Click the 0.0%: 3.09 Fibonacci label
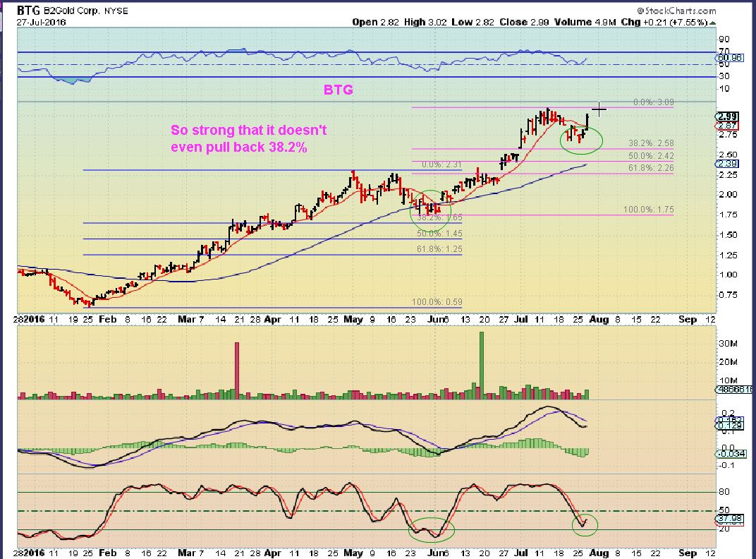756x559 pixels. coord(653,102)
